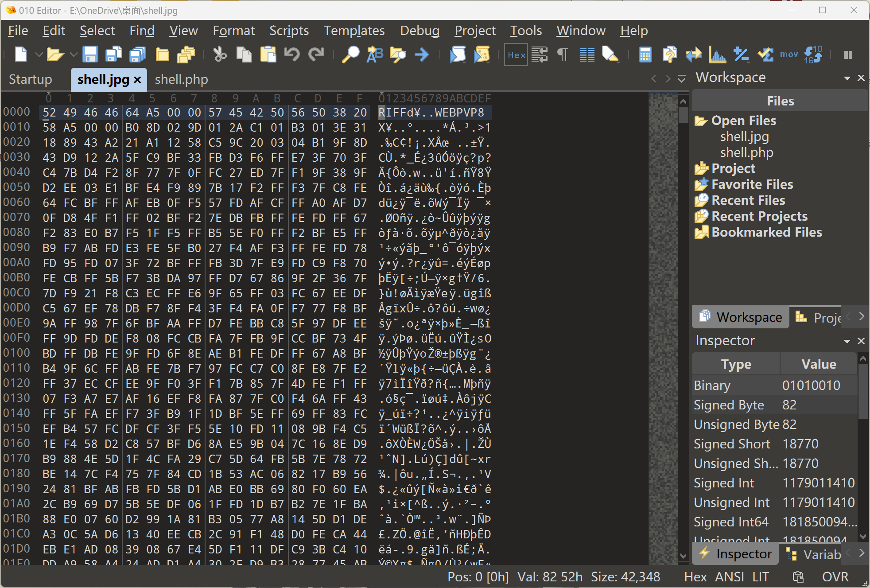The width and height of the screenshot is (870, 588).
Task: Toggle Hex edit mode button
Action: [x=516, y=55]
